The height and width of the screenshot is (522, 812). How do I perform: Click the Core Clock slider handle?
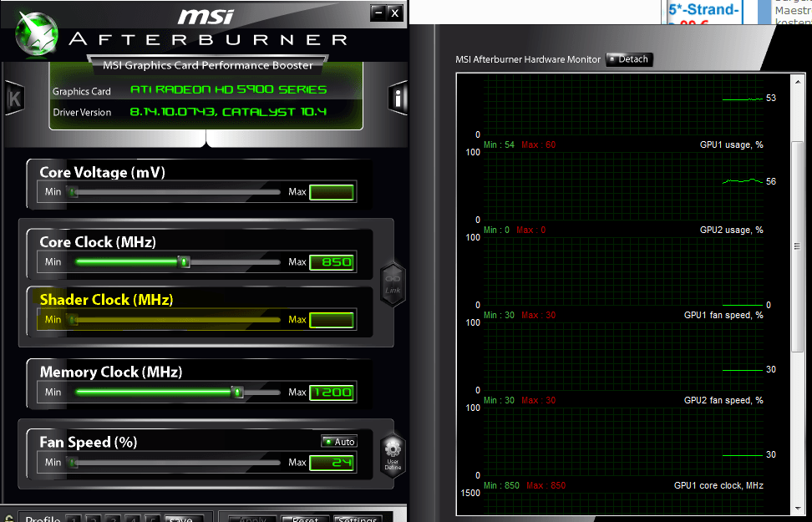[x=184, y=262]
